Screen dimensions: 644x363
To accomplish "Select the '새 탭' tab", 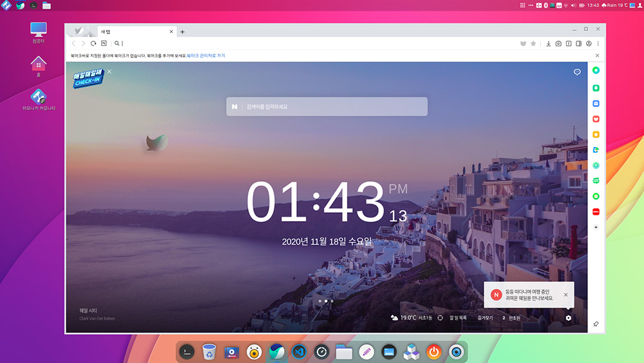I will (137, 32).
